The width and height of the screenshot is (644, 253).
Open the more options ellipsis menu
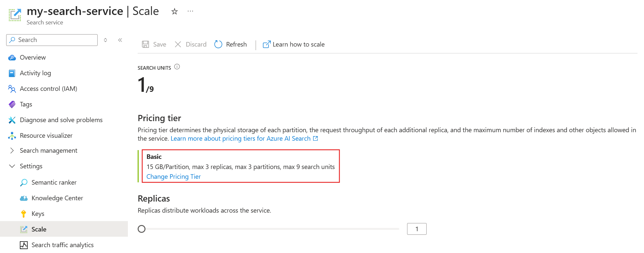tap(190, 11)
